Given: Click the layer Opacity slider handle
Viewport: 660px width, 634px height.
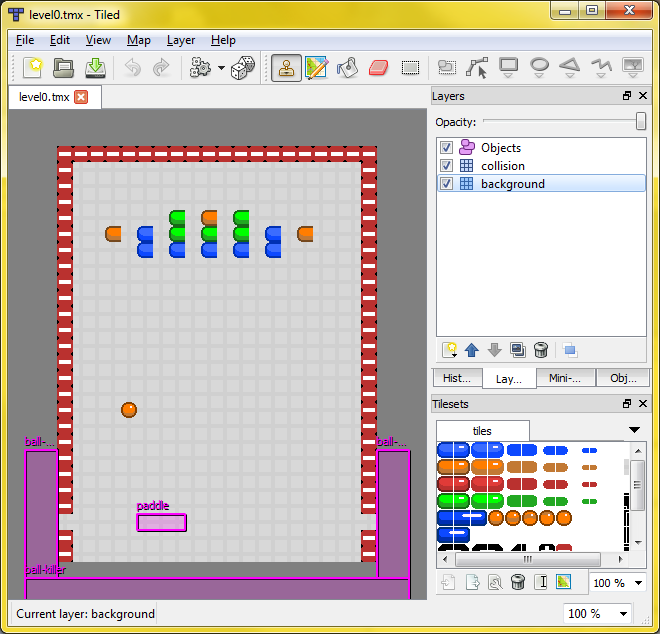Looking at the screenshot, I should pyautogui.click(x=641, y=121).
